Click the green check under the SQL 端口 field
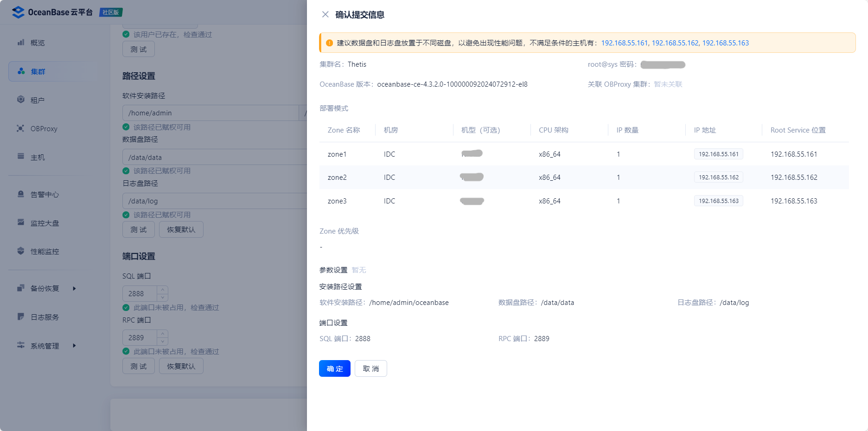This screenshot has width=868, height=431. [x=126, y=307]
